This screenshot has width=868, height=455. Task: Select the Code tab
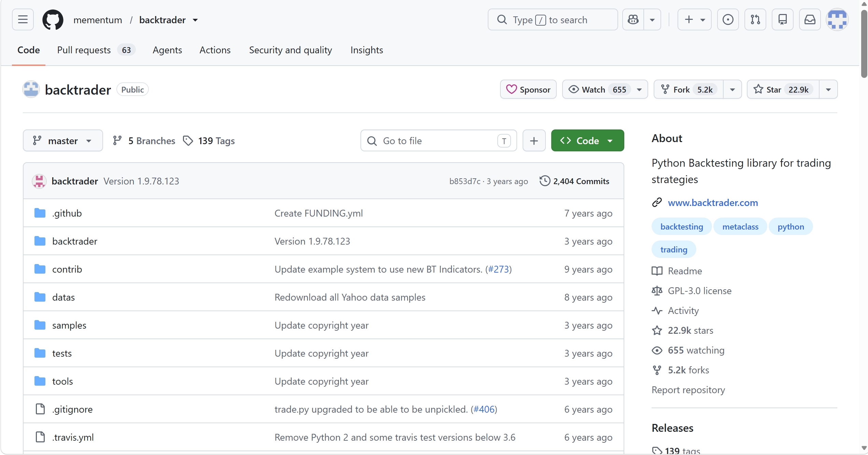point(29,50)
